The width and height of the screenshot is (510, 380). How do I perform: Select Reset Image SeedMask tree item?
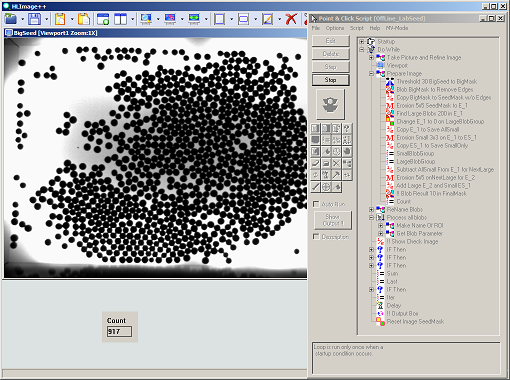pyautogui.click(x=415, y=322)
